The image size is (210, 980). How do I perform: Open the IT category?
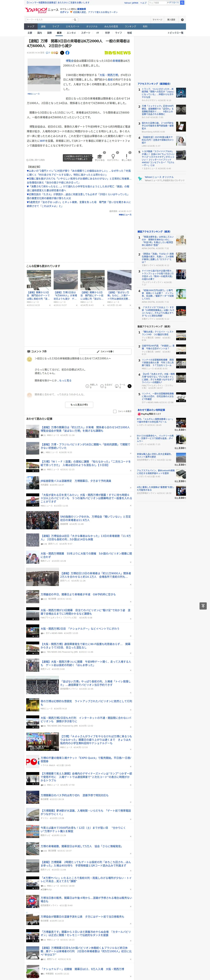(x=98, y=33)
